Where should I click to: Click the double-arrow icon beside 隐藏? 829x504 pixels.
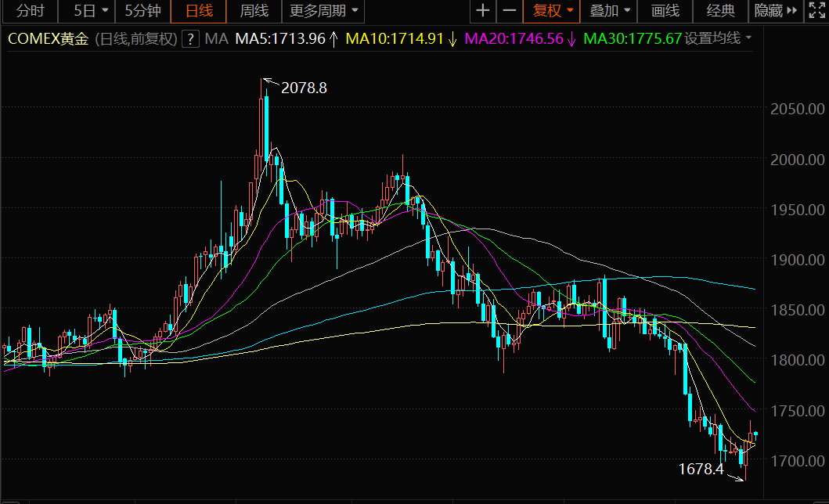[791, 11]
